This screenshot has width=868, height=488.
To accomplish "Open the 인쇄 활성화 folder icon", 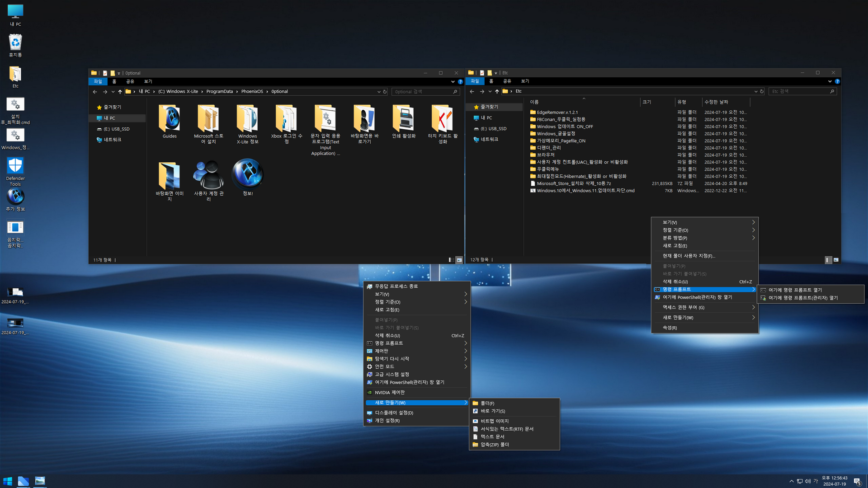I will coord(403,119).
